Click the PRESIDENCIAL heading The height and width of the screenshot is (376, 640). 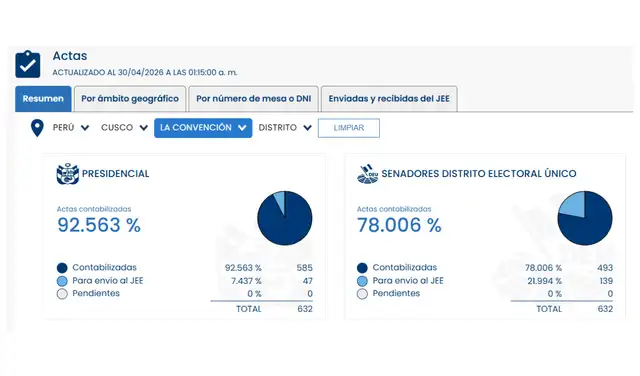click(x=116, y=174)
